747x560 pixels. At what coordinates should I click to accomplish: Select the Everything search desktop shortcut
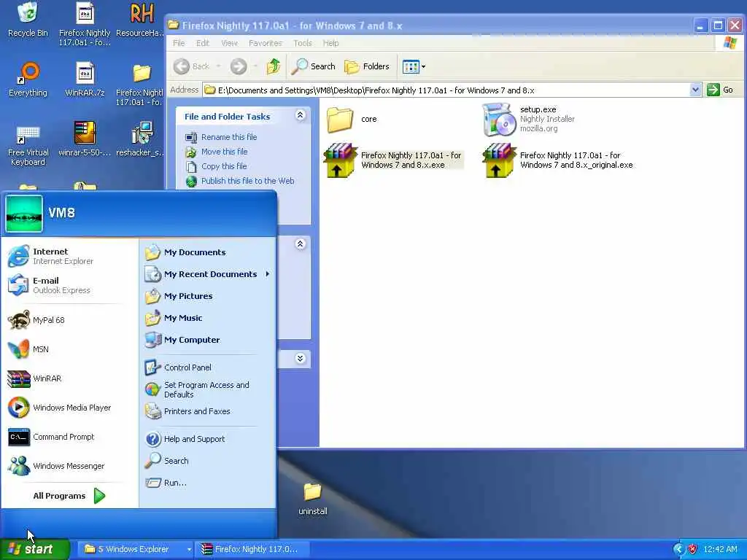[x=28, y=79]
